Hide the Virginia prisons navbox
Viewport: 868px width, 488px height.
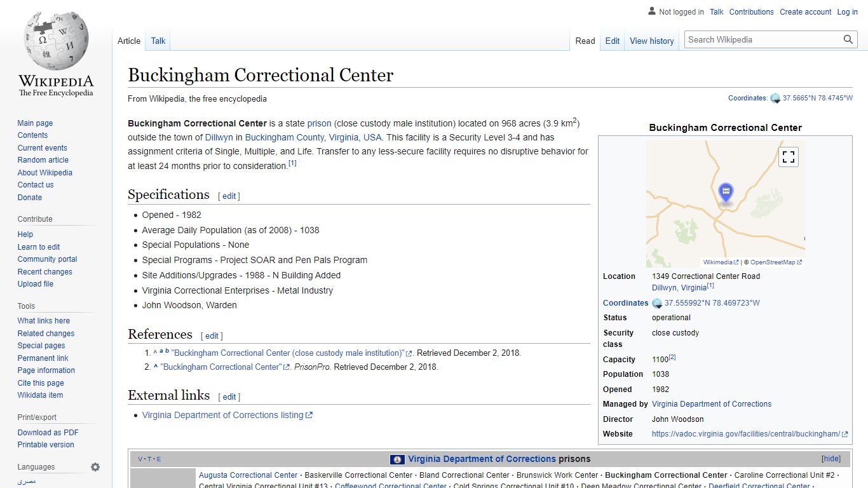pos(831,459)
